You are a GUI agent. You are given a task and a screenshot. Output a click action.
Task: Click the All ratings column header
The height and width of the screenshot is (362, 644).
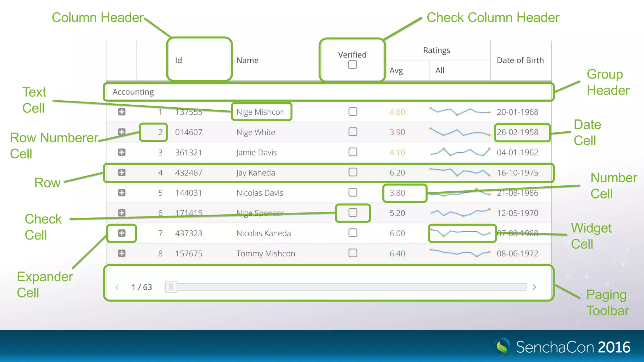click(x=460, y=70)
